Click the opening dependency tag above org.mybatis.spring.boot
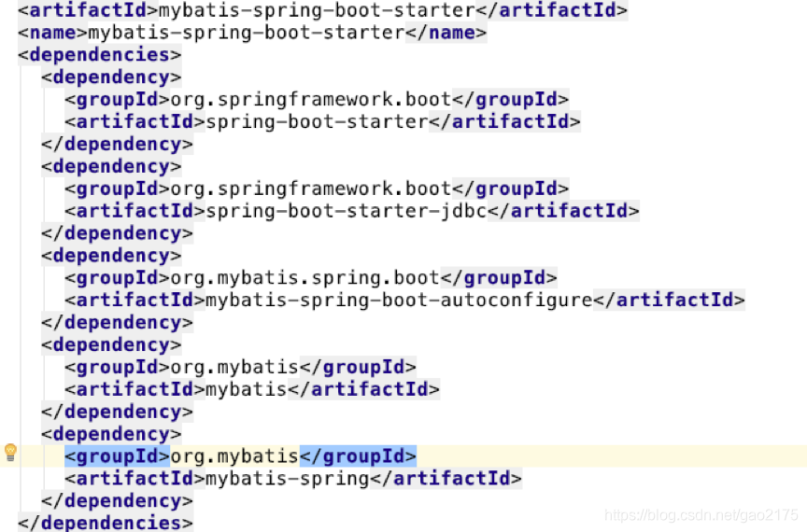 pyautogui.click(x=111, y=256)
